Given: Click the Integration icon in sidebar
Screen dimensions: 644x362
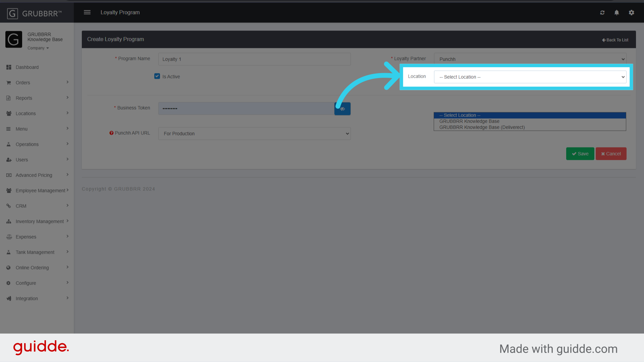Looking at the screenshot, I should (9, 299).
